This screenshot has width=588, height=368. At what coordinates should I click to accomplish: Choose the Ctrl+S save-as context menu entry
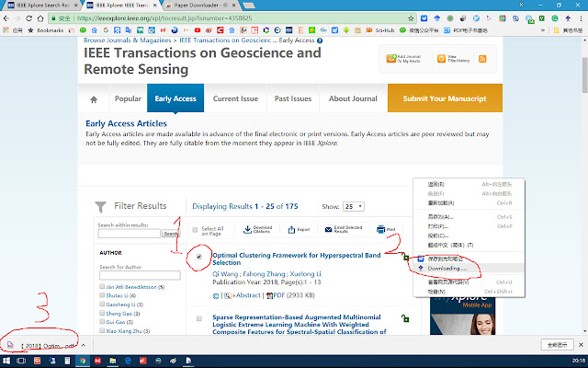[469, 217]
